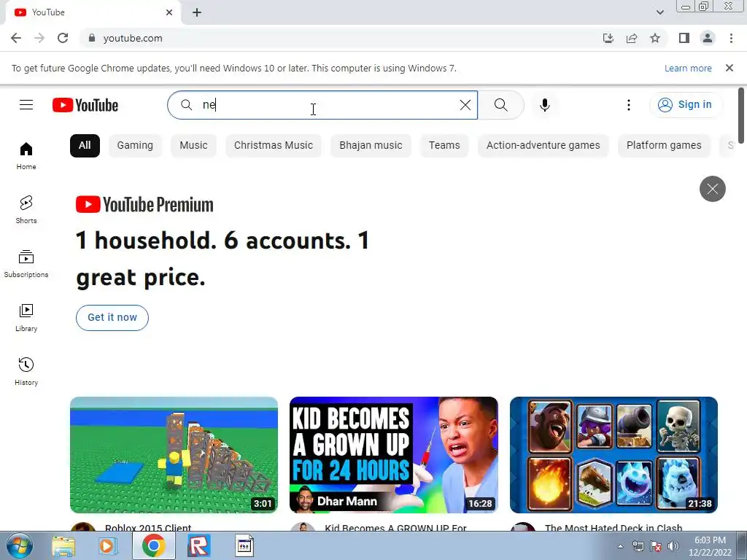Click the Most Hated Deck in Clash title
The height and width of the screenshot is (560, 747).
614,528
